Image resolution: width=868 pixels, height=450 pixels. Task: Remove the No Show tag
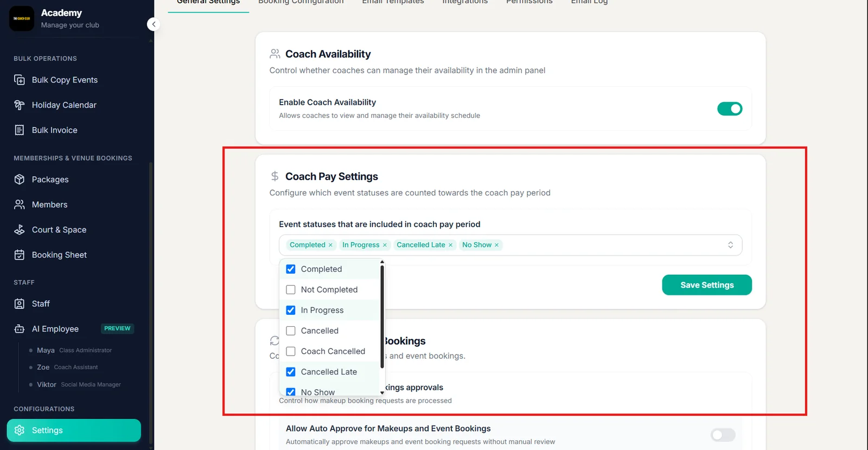coord(496,245)
